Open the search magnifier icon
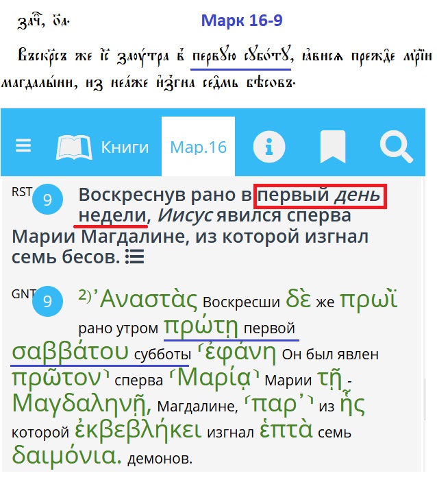 (x=396, y=147)
